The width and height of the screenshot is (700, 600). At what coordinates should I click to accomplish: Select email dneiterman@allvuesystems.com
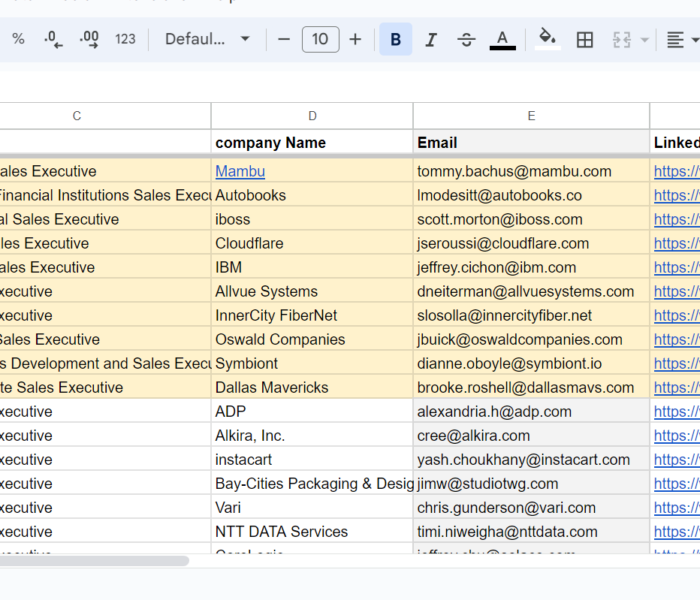[x=531, y=292]
